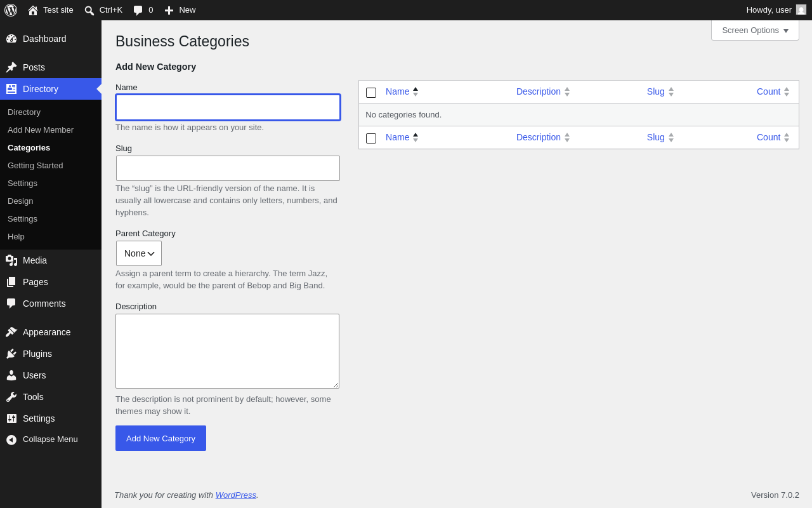
Task: Open the comments bubble icon in admin bar
Action: coord(138,10)
